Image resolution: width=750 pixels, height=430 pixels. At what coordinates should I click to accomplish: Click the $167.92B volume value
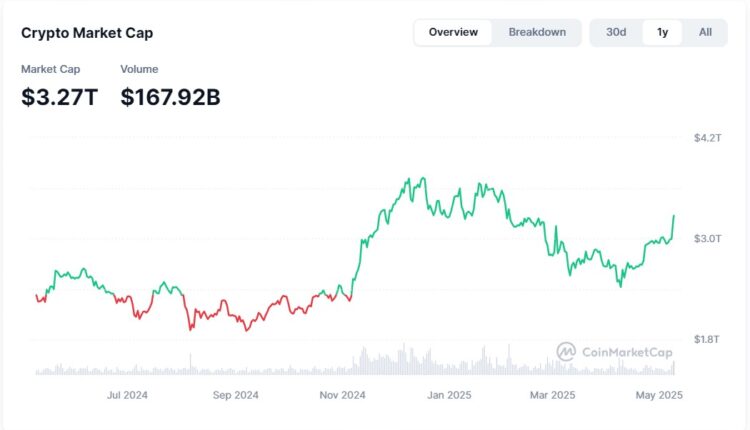pos(171,97)
